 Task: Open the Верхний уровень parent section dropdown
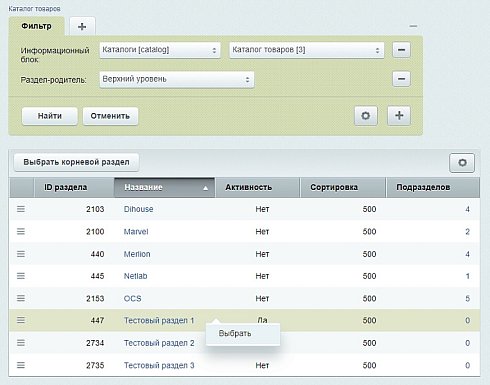click(x=177, y=79)
